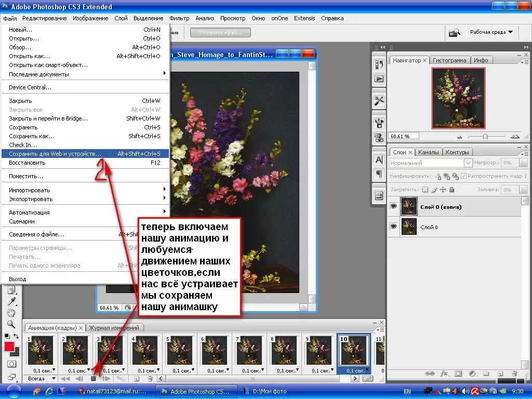Swap foreground and background colors
Viewport: 532px width, 399px height.
[x=16, y=336]
